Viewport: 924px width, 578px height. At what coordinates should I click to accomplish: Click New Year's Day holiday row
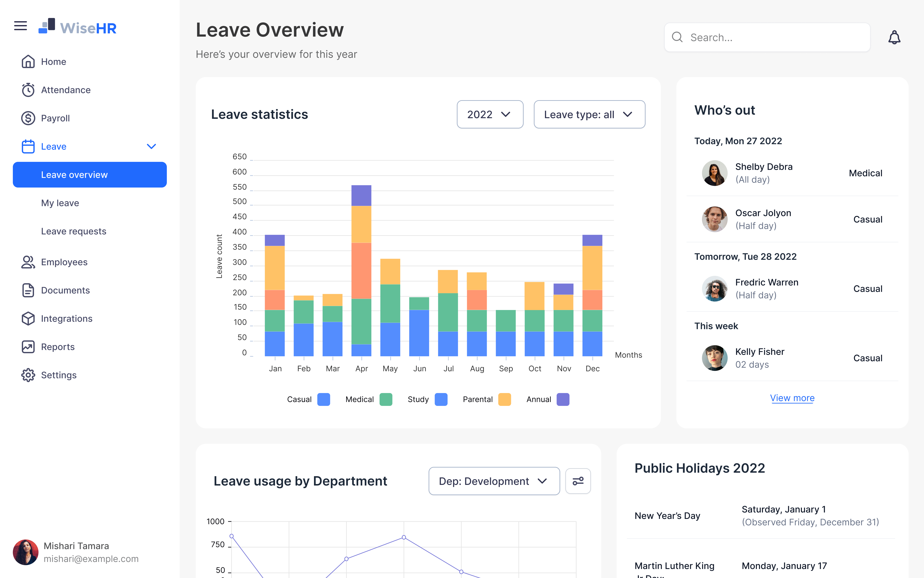tap(761, 516)
